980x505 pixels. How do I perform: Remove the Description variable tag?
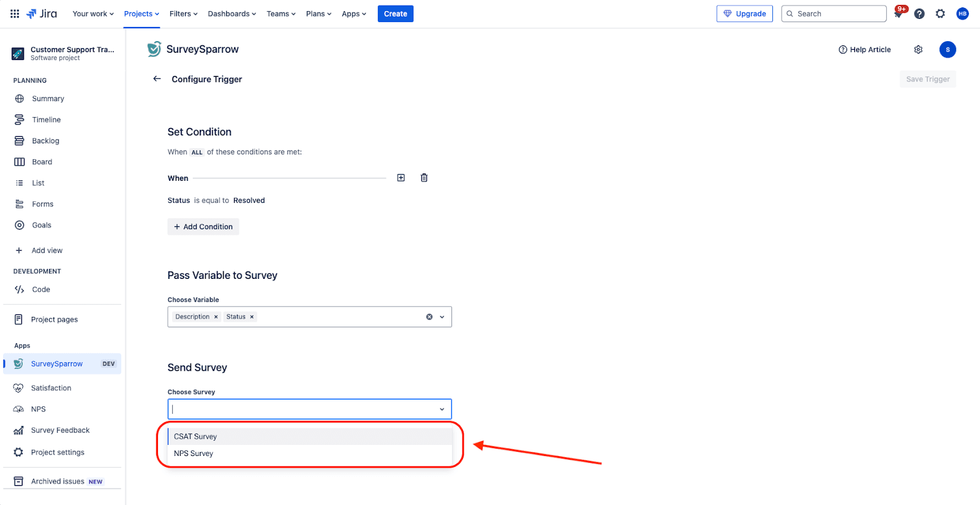[216, 317]
